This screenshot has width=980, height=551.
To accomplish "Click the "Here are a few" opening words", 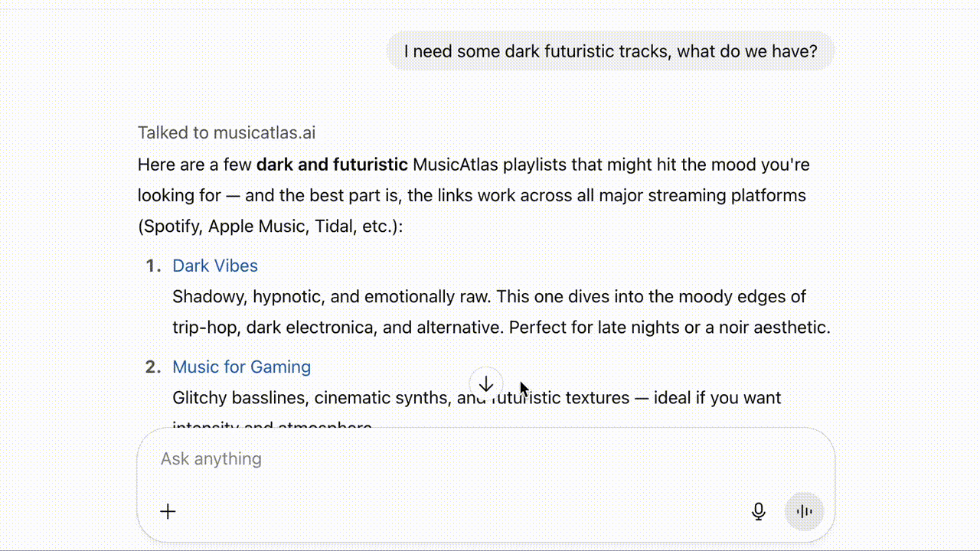I will click(194, 165).
